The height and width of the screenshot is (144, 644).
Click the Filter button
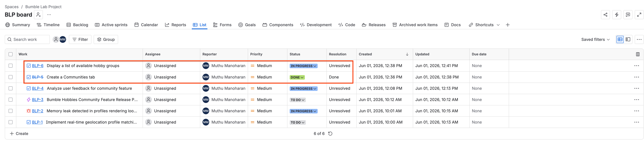tap(80, 40)
